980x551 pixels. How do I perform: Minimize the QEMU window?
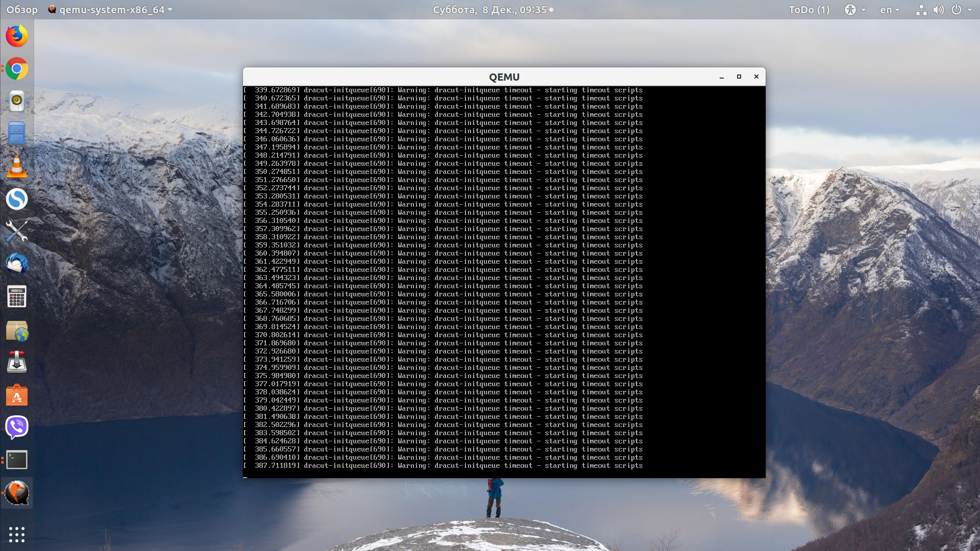722,77
